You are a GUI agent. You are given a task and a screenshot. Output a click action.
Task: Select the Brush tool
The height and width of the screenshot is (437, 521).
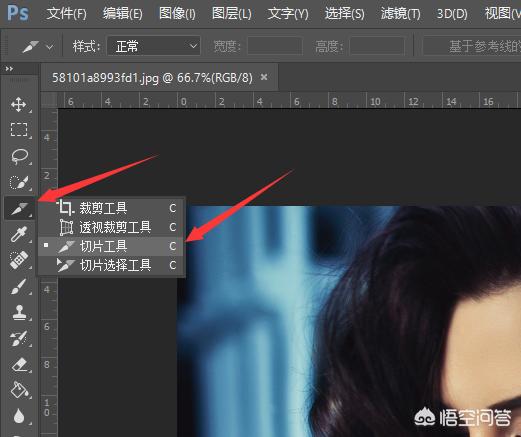(x=19, y=286)
